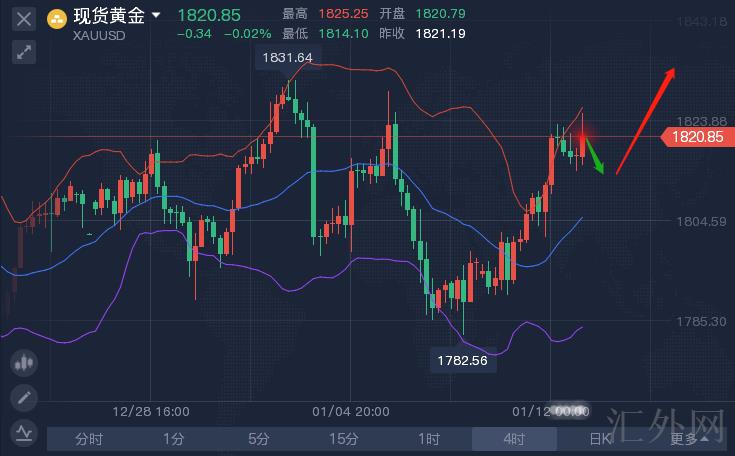Click the fullscreen expand arrows icon
This screenshot has height=456, width=735.
pyautogui.click(x=24, y=51)
